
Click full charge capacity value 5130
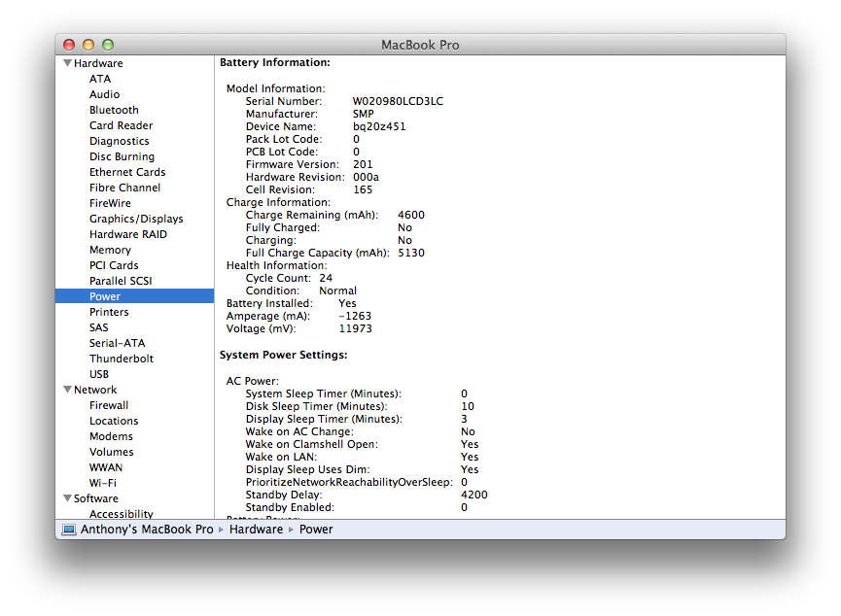tap(411, 253)
